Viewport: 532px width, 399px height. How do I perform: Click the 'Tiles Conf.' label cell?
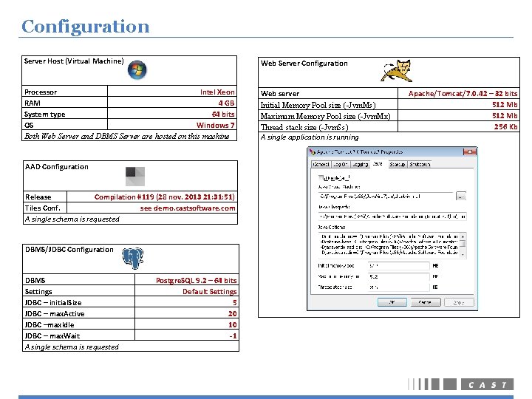pos(45,208)
